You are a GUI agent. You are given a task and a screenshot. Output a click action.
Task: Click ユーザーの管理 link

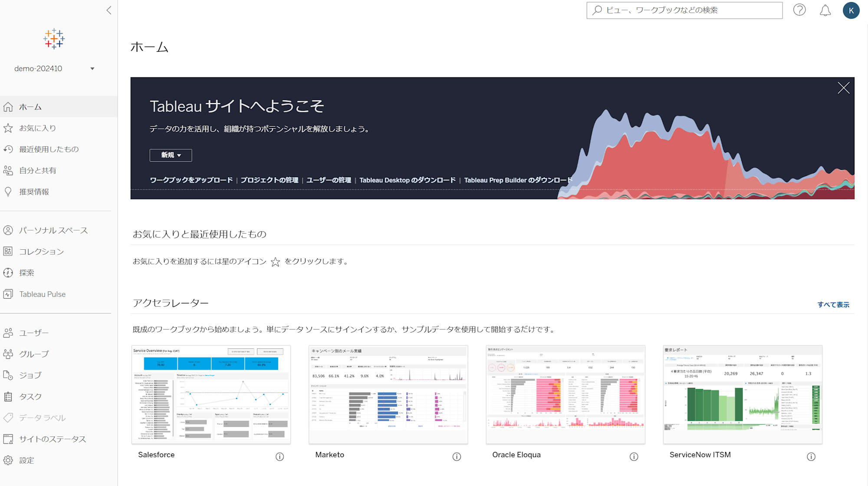329,180
